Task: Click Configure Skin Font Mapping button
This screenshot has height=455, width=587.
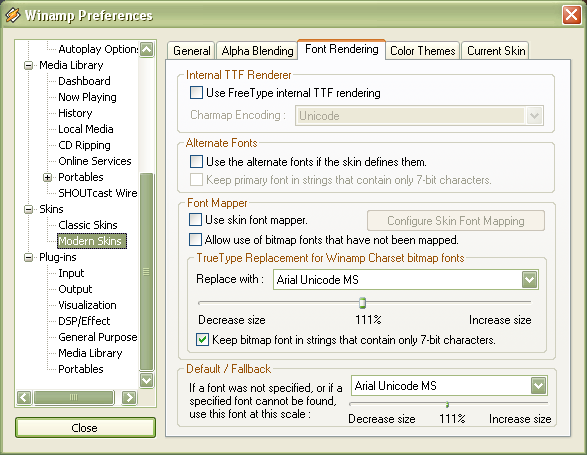Action: click(x=456, y=221)
